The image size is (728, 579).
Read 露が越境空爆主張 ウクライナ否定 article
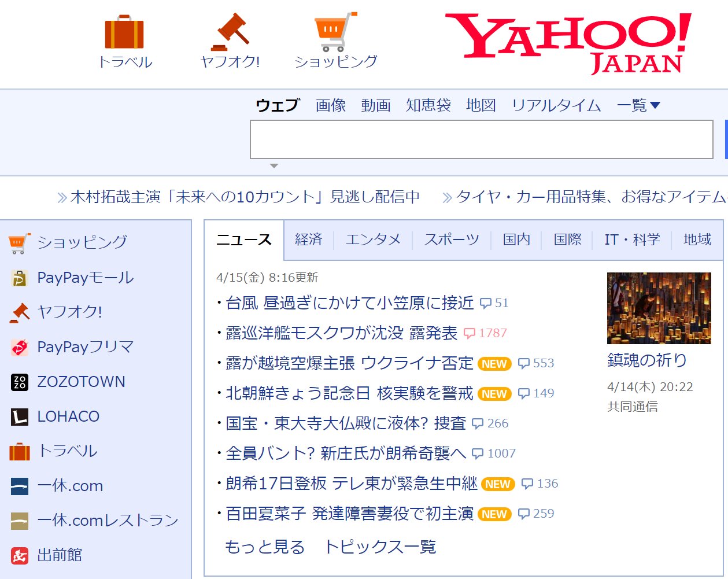point(350,363)
